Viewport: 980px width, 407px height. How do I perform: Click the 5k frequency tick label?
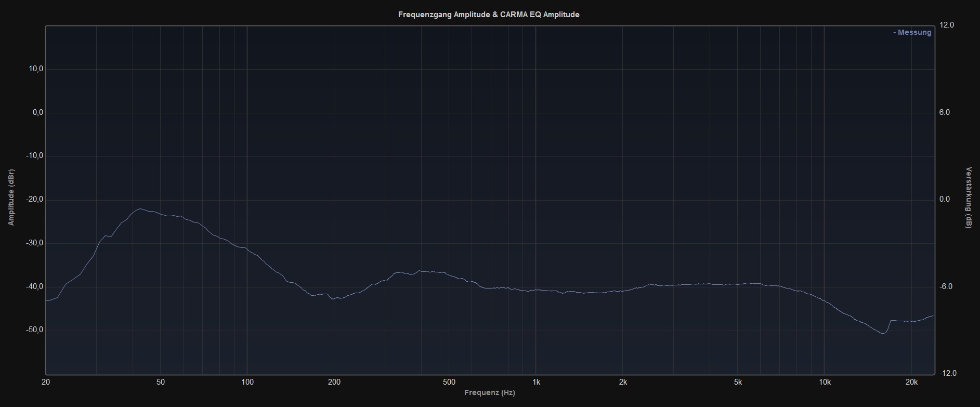point(737,382)
